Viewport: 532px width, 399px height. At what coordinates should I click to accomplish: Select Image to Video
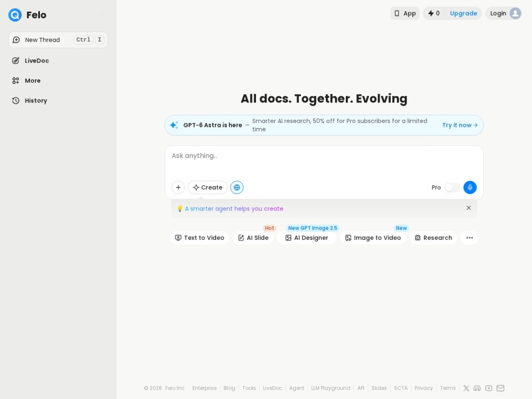[373, 238]
